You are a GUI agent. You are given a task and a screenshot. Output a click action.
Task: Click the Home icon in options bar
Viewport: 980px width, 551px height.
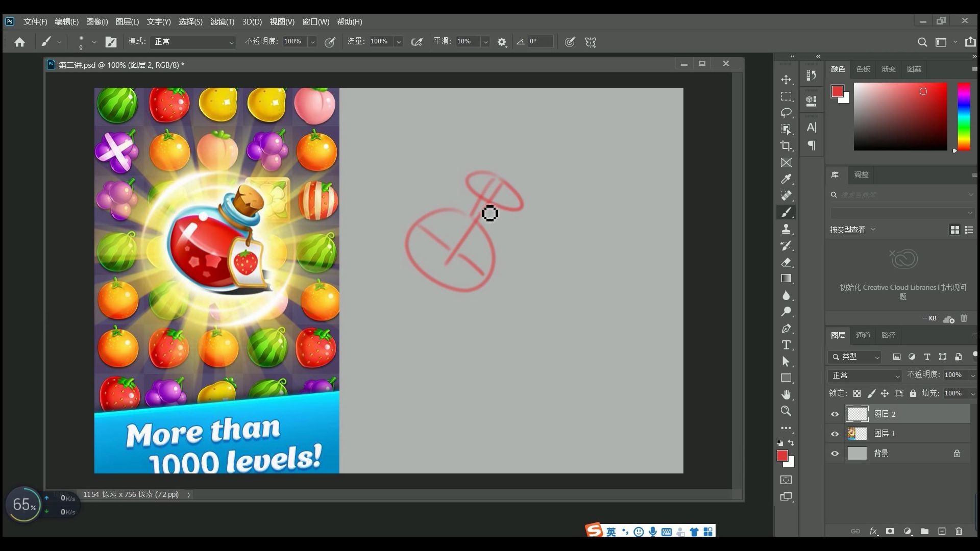[x=19, y=42]
